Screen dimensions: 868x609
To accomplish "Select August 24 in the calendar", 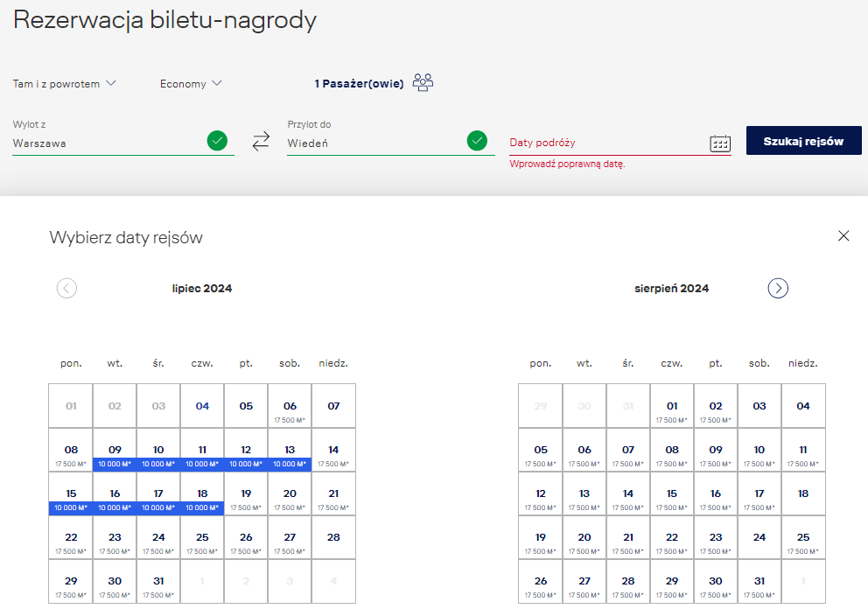I will coord(759,537).
